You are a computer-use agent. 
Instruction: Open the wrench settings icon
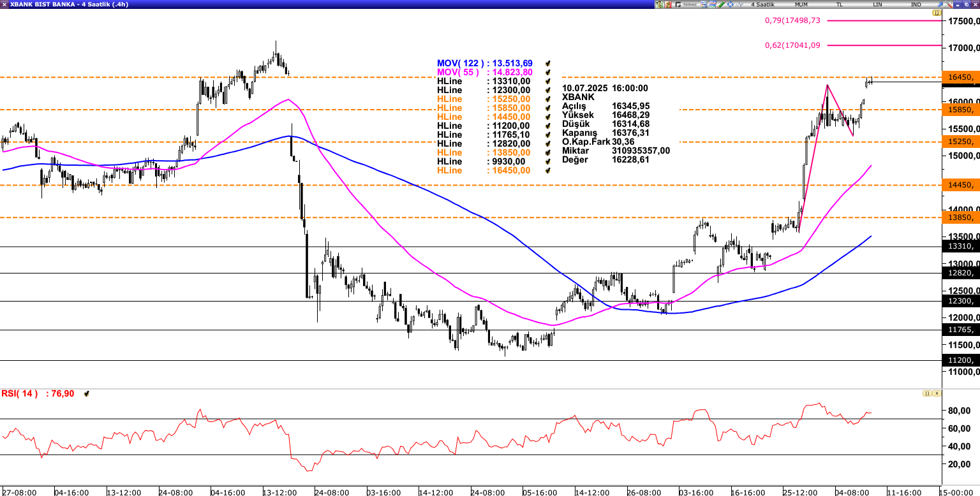(949, 4)
